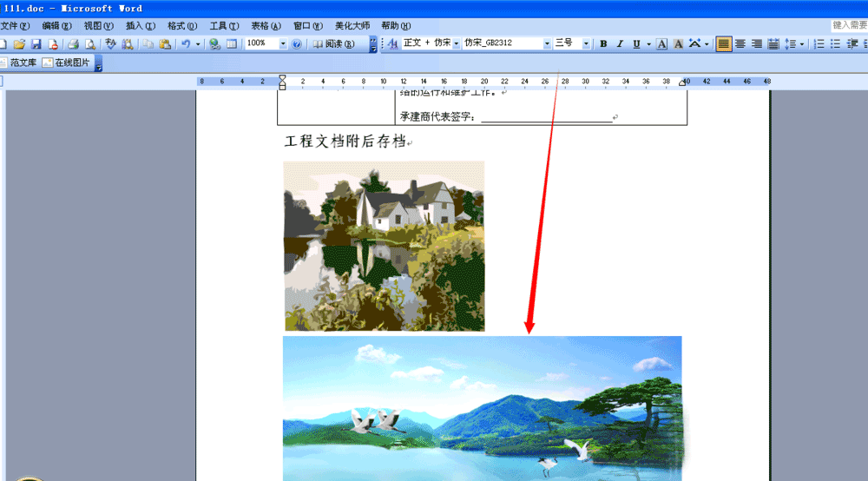Apply distributed alignment
The height and width of the screenshot is (481, 868).
(773, 43)
